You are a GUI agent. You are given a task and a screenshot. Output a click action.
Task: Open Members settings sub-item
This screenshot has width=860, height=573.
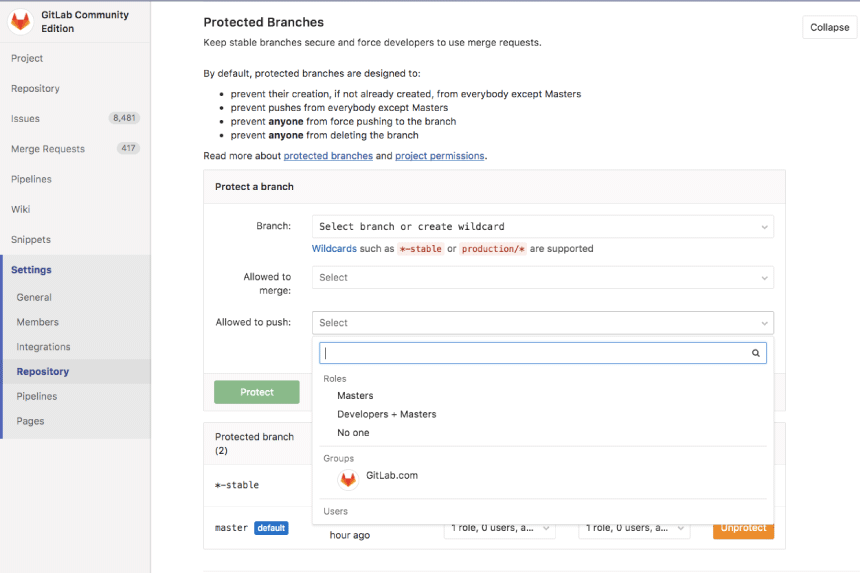click(x=37, y=322)
